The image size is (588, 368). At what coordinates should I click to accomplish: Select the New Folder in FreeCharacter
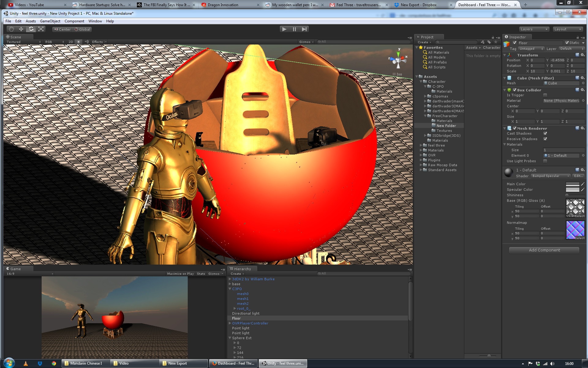click(x=446, y=126)
